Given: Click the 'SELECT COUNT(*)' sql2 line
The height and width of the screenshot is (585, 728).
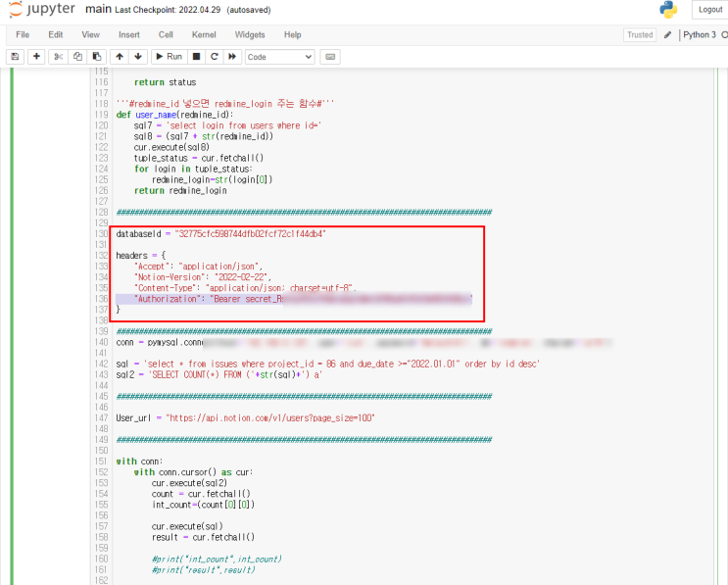Looking at the screenshot, I should (x=218, y=374).
